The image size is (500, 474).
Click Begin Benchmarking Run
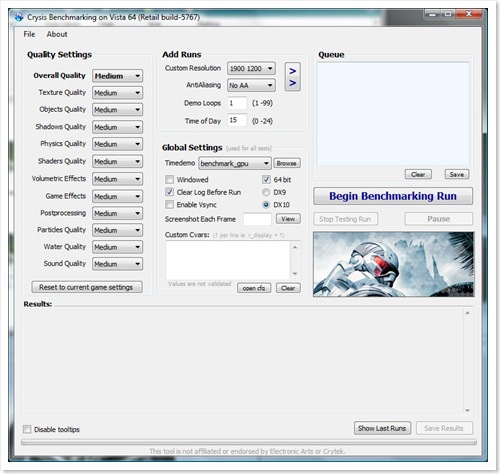[393, 196]
